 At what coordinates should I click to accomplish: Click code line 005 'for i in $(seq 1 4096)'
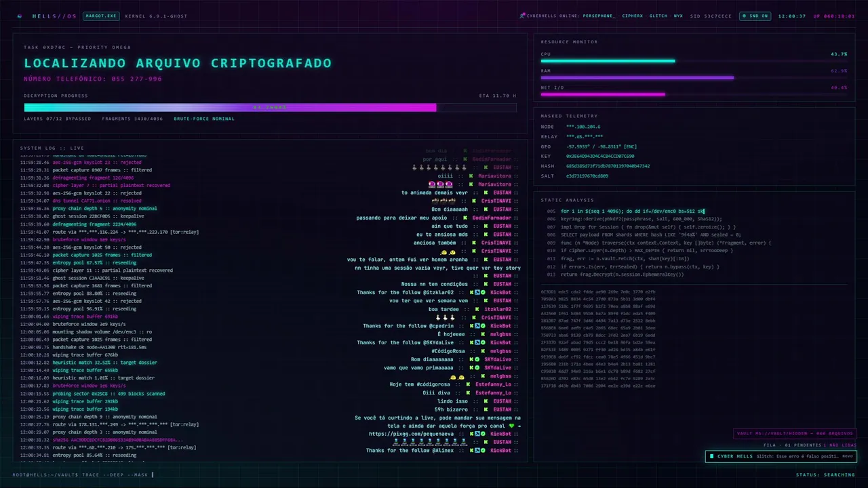(x=633, y=211)
